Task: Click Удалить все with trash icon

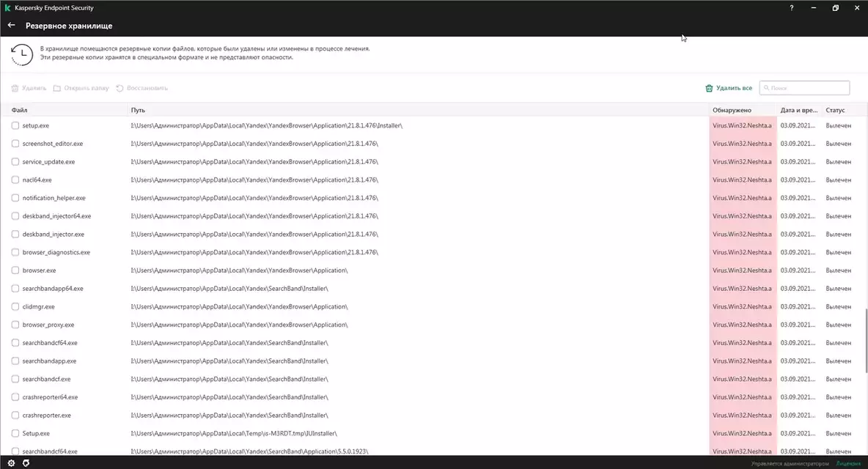Action: tap(729, 88)
